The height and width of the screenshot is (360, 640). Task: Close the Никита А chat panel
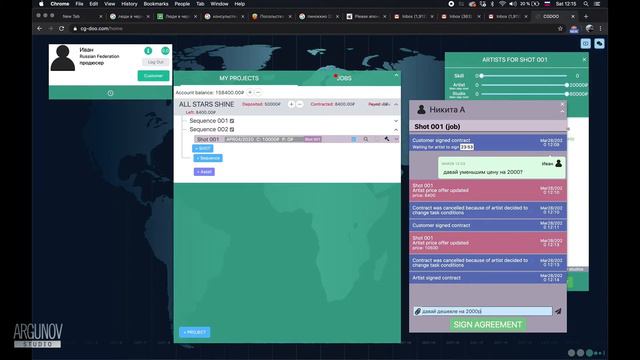562,104
